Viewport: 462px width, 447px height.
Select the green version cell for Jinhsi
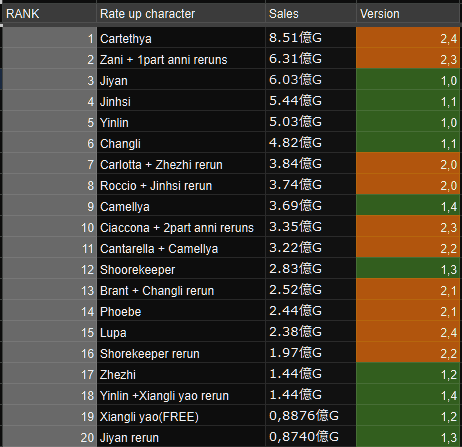408,101
